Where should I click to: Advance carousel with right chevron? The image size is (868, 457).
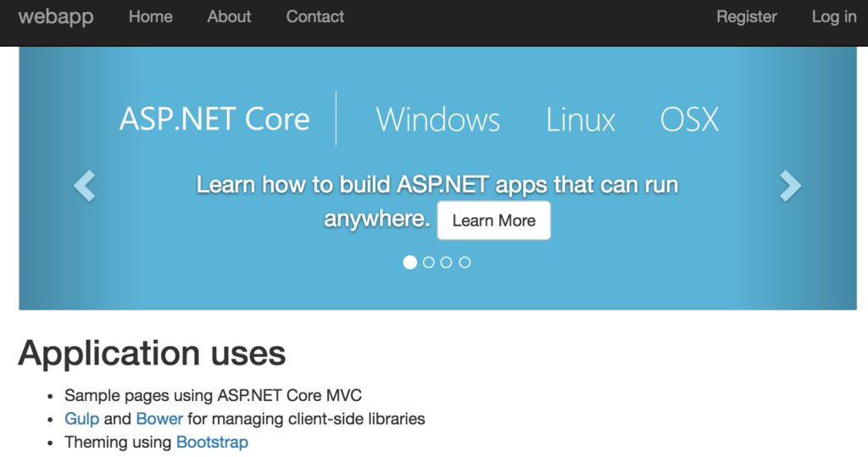[x=791, y=186]
